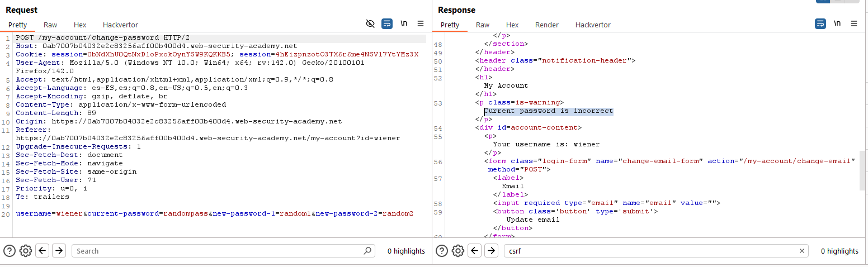Click the help icon below the Response panel

(442, 251)
